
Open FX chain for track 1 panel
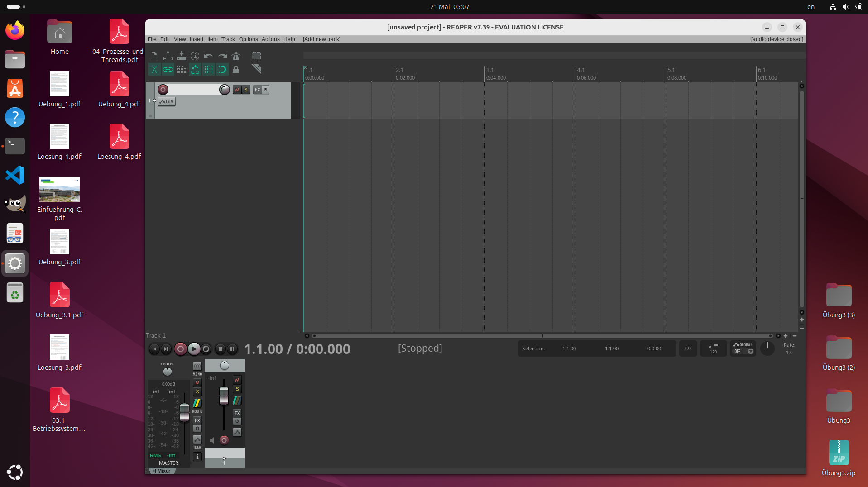point(257,90)
